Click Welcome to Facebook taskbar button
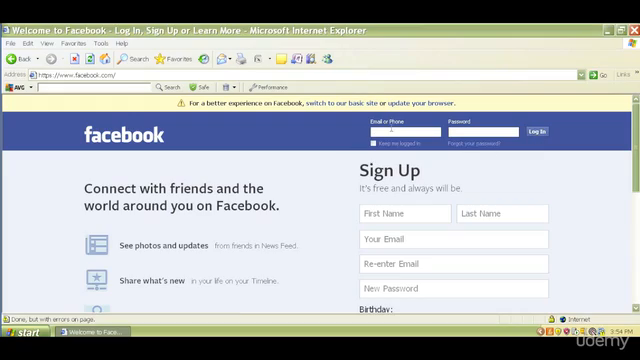This screenshot has height=360, width=640. click(x=93, y=332)
